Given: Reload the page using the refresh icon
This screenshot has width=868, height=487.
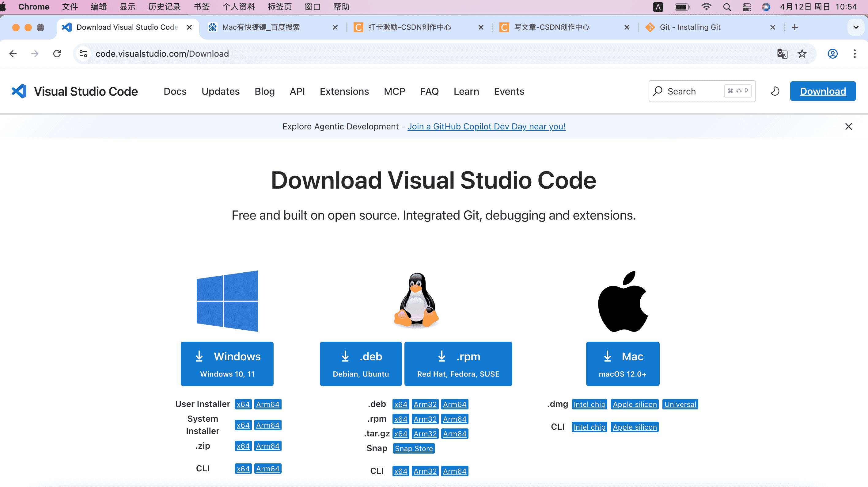Looking at the screenshot, I should tap(57, 54).
